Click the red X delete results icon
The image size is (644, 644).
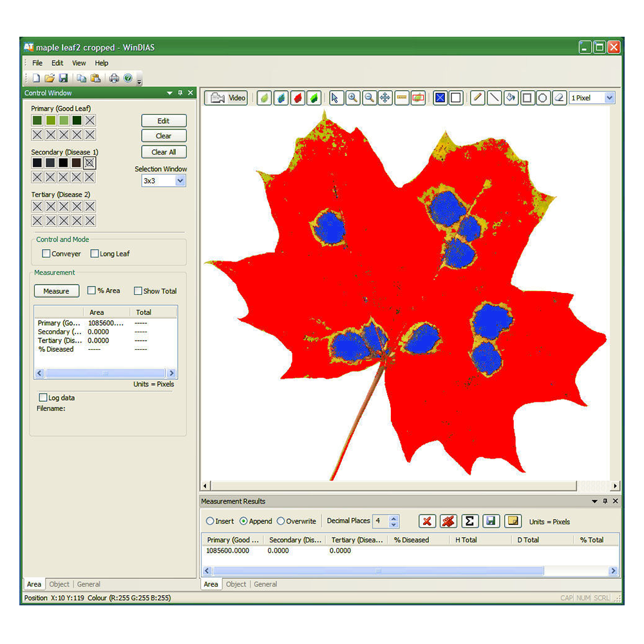coord(428,521)
